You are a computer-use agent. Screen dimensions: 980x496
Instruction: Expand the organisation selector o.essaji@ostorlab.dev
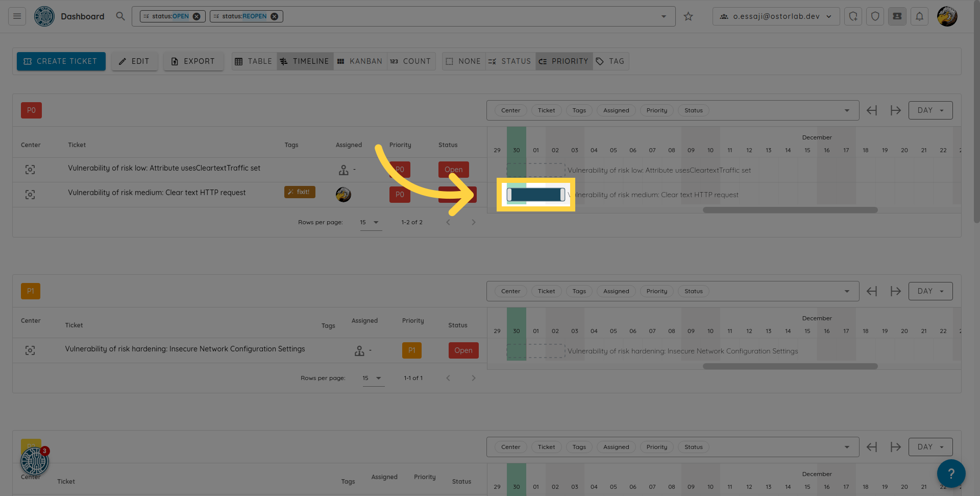[x=776, y=16]
